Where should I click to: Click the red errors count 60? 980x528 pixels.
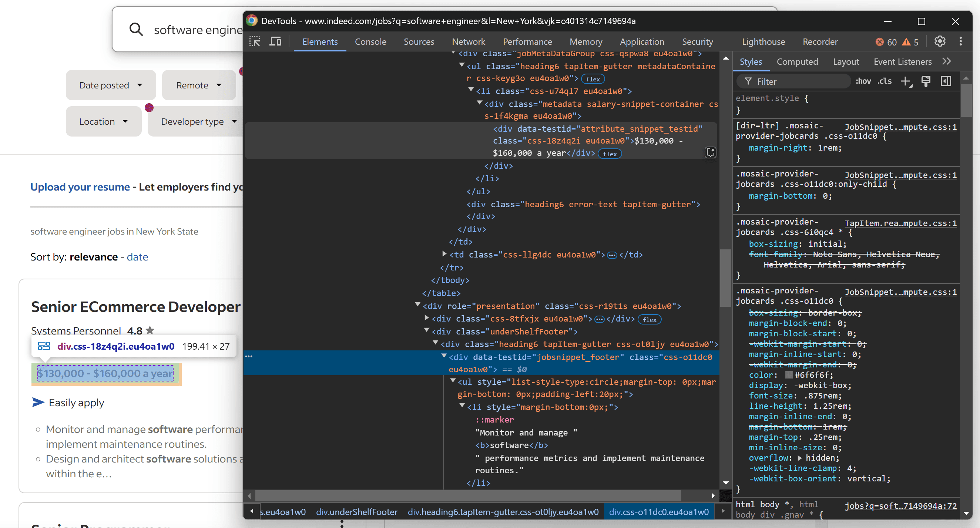click(886, 42)
